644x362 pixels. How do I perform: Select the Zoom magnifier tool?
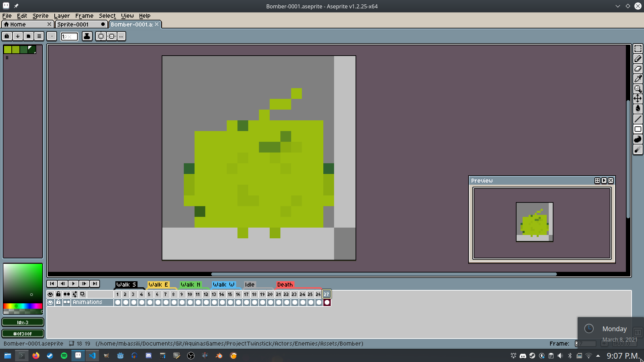click(638, 89)
